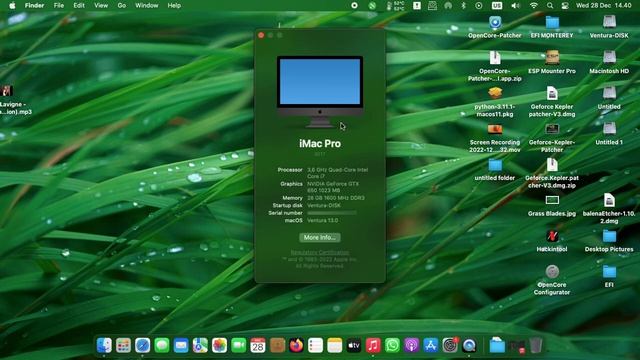Open Spotlight search in menu bar
The height and width of the screenshot is (360, 640).
(550, 6)
